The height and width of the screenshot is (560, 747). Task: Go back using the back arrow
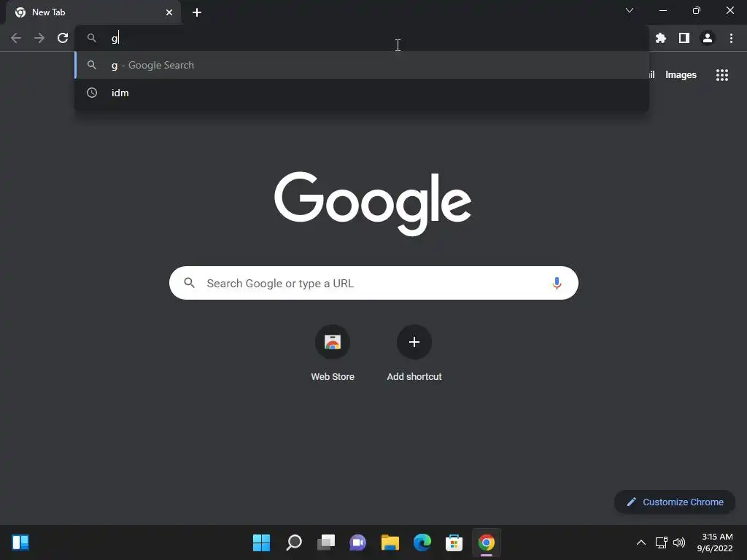[x=16, y=38]
